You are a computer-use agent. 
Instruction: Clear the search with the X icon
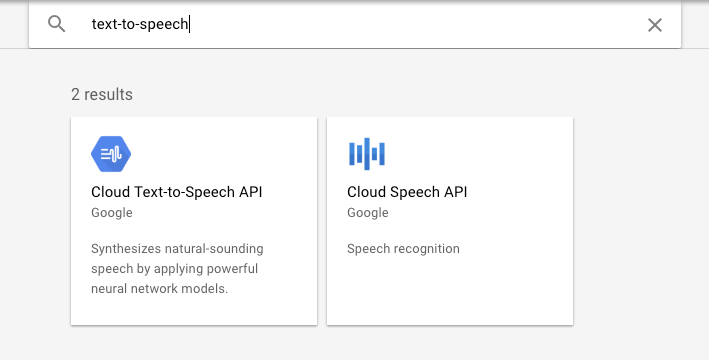pyautogui.click(x=655, y=25)
